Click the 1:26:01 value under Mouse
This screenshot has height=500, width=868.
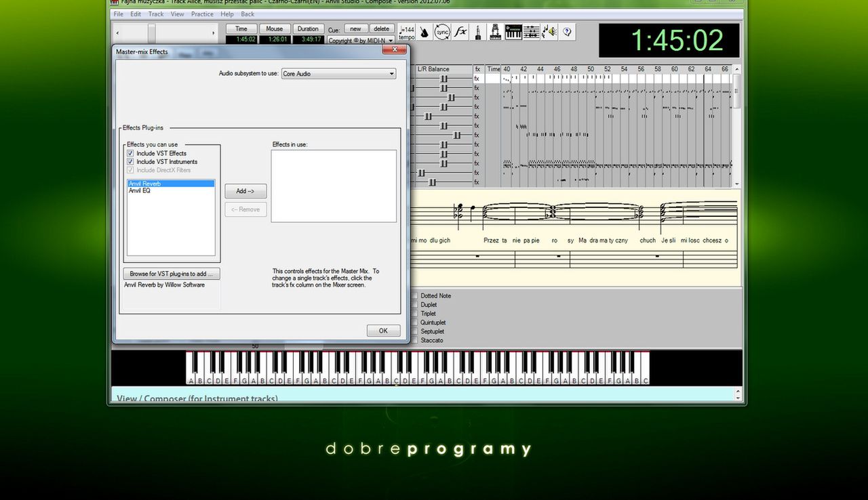click(x=275, y=39)
